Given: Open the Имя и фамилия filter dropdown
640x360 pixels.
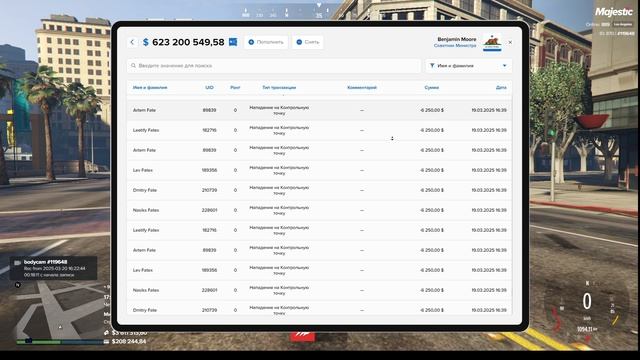Looking at the screenshot, I should 469,66.
